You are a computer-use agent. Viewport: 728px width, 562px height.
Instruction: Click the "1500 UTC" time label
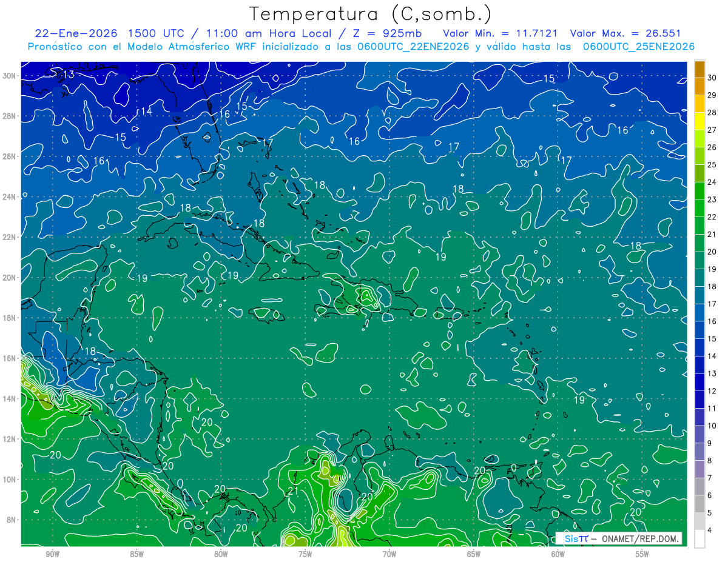[156, 33]
